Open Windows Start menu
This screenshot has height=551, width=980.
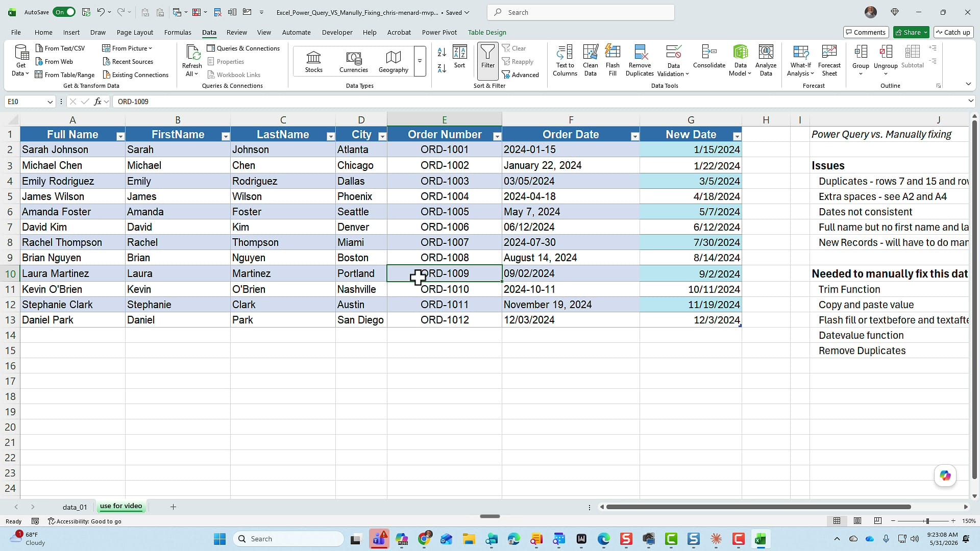[219, 539]
